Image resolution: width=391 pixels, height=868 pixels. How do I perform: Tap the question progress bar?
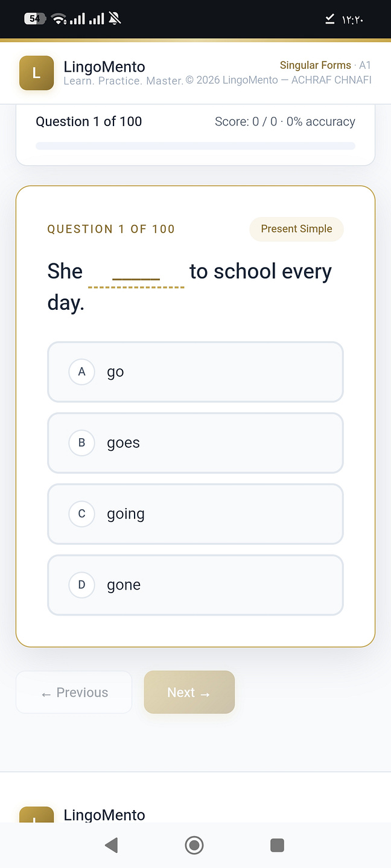(x=195, y=146)
